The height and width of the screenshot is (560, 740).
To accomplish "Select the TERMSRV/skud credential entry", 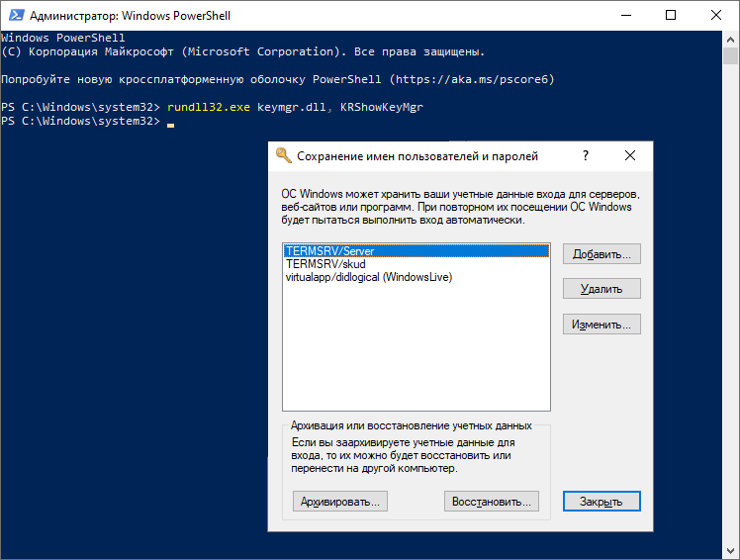I will [416, 264].
